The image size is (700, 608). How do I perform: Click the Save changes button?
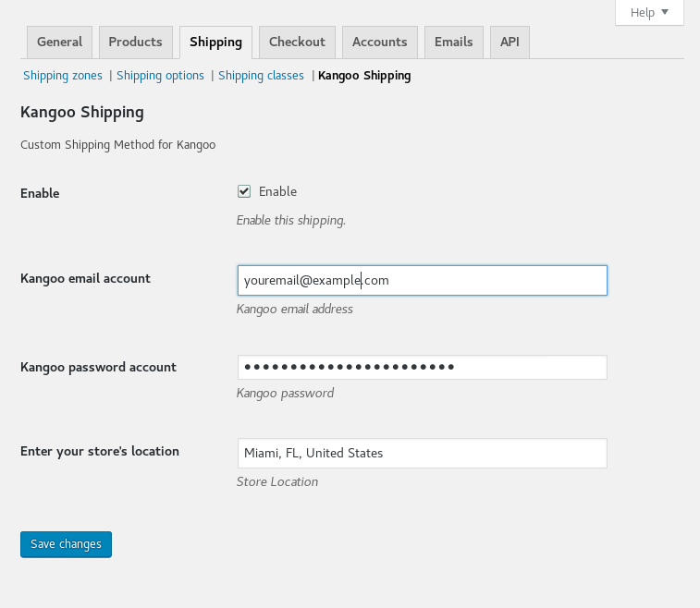click(x=66, y=544)
